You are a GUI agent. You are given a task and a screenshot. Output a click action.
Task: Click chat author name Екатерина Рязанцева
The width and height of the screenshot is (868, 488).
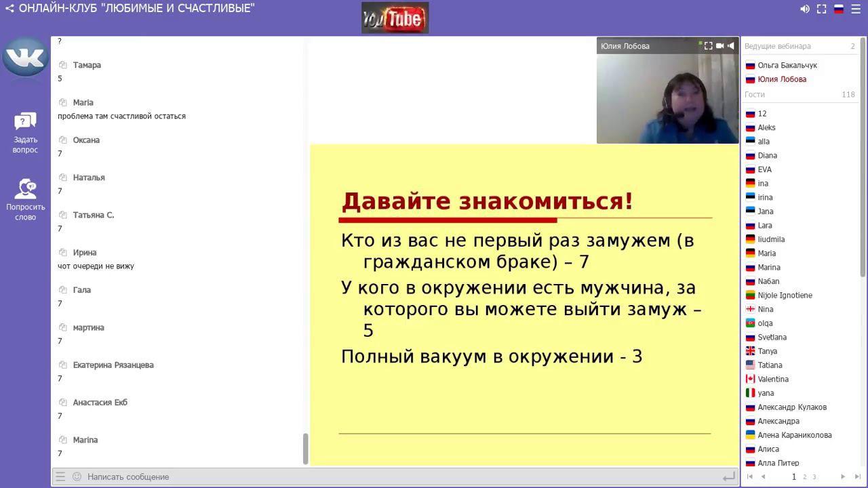click(113, 365)
